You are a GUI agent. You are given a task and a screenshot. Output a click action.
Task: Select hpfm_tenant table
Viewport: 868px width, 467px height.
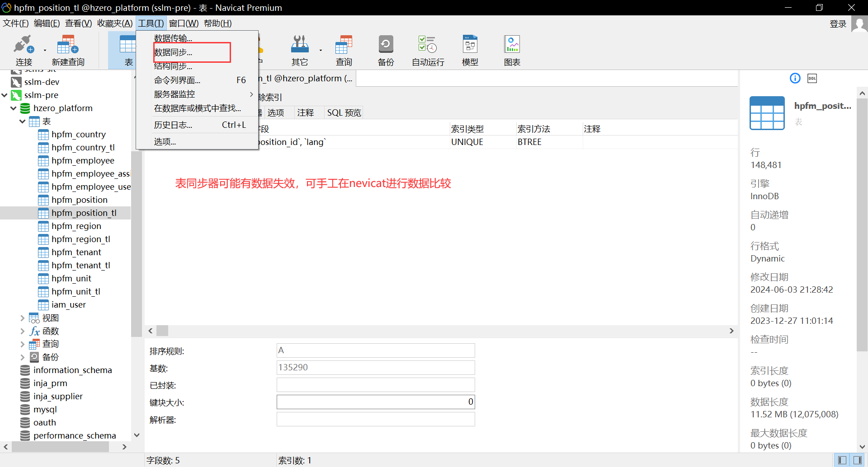(x=76, y=252)
